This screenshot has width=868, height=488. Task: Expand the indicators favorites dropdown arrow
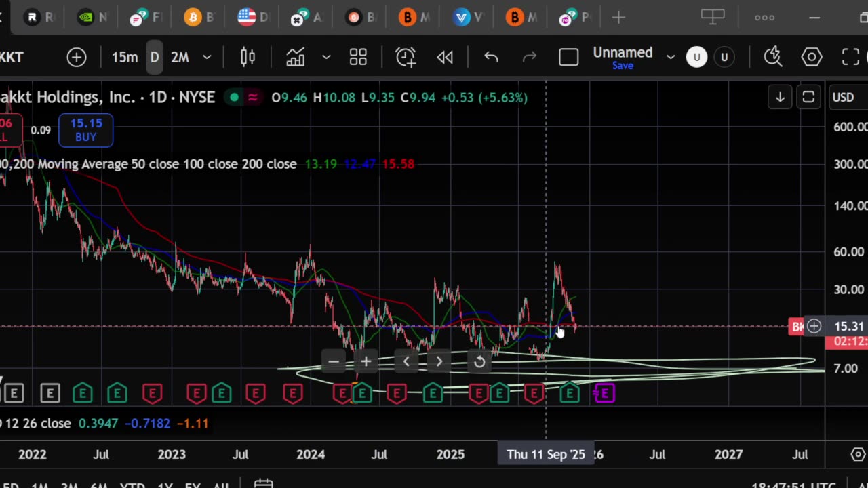[326, 58]
